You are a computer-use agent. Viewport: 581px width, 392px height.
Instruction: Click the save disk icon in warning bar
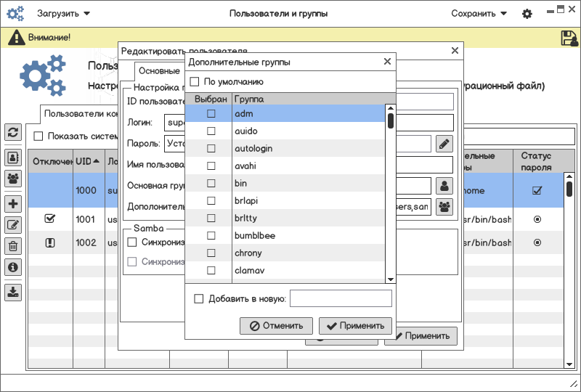pyautogui.click(x=569, y=38)
